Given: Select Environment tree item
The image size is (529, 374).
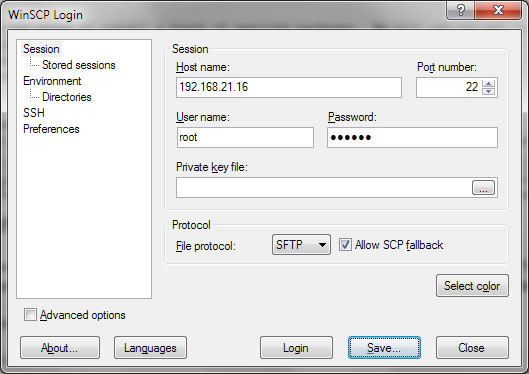Looking at the screenshot, I should tap(52, 81).
